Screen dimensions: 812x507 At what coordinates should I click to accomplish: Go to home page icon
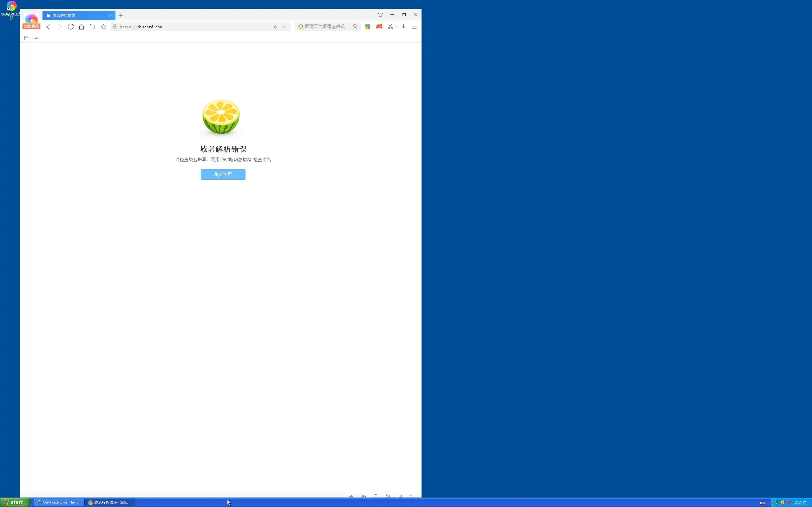82,27
